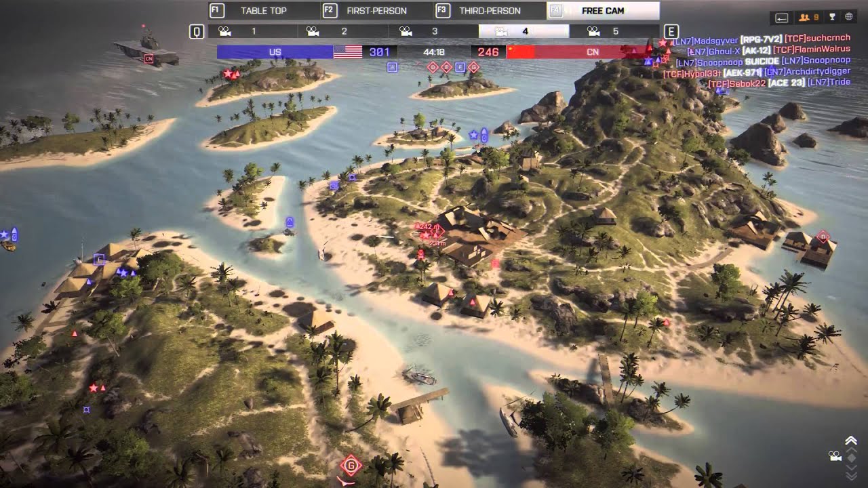Click the F2 key badge
This screenshot has width=868, height=488.
coord(330,10)
